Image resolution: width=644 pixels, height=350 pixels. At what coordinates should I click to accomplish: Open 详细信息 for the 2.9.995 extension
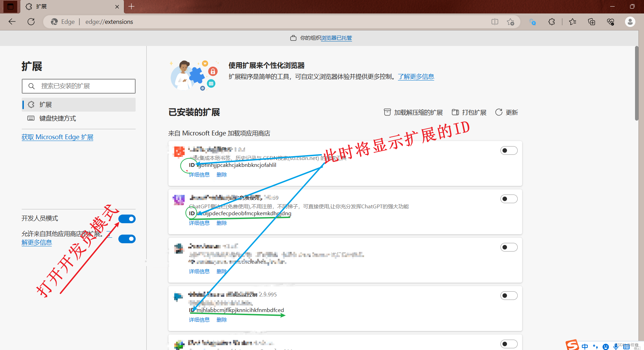pos(199,320)
